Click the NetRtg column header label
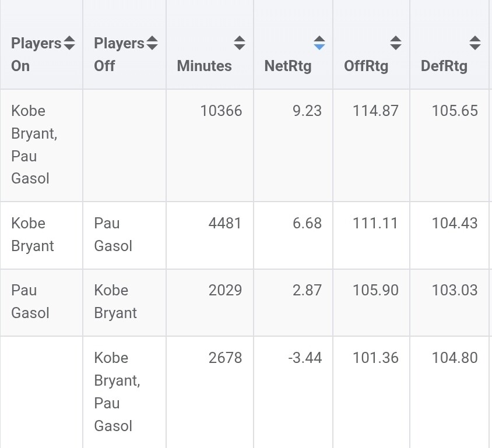 (x=288, y=66)
